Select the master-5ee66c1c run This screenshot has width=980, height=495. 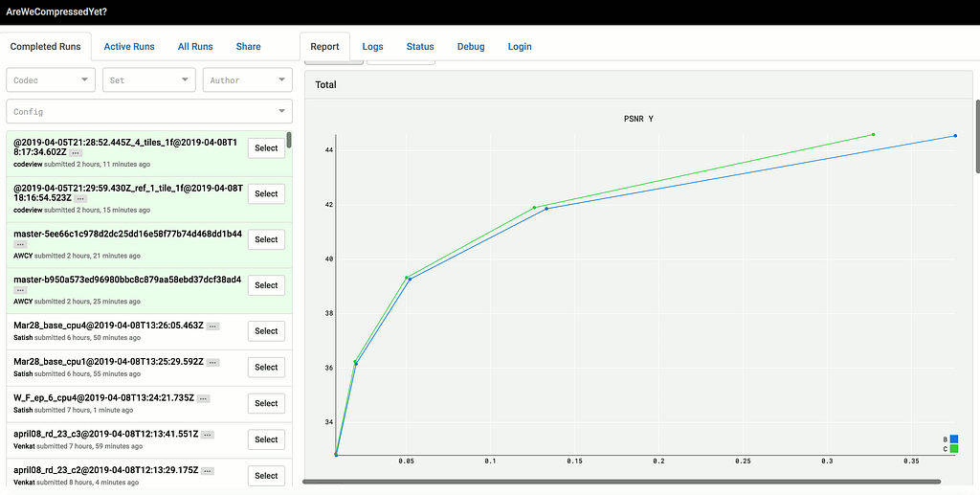(266, 239)
